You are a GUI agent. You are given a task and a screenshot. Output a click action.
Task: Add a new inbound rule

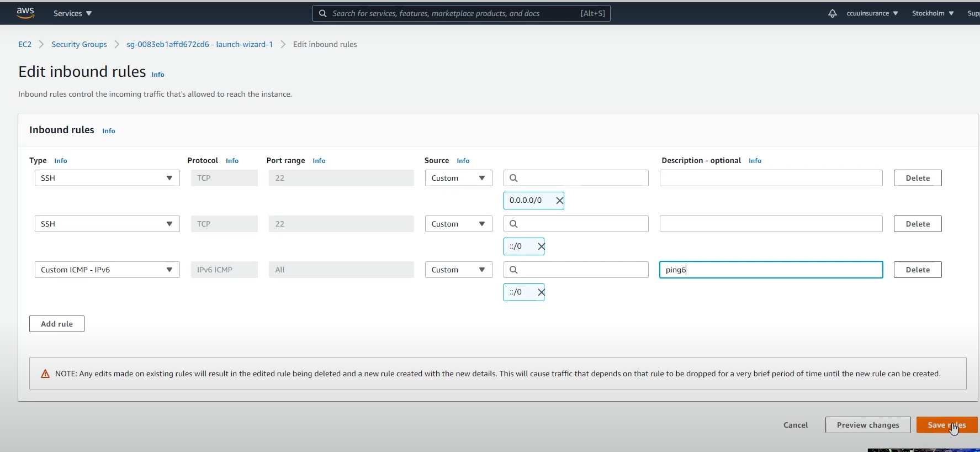pyautogui.click(x=57, y=324)
